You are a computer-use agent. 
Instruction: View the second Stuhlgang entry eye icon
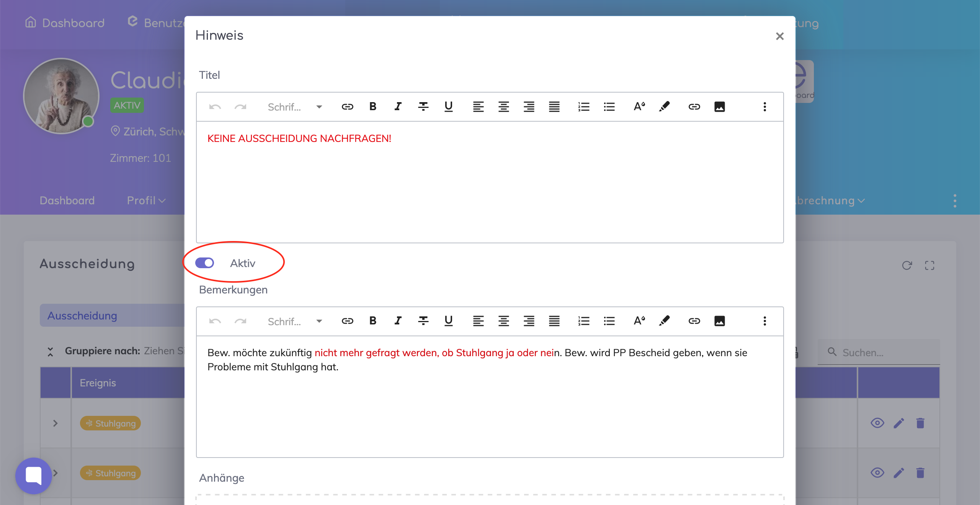click(877, 473)
